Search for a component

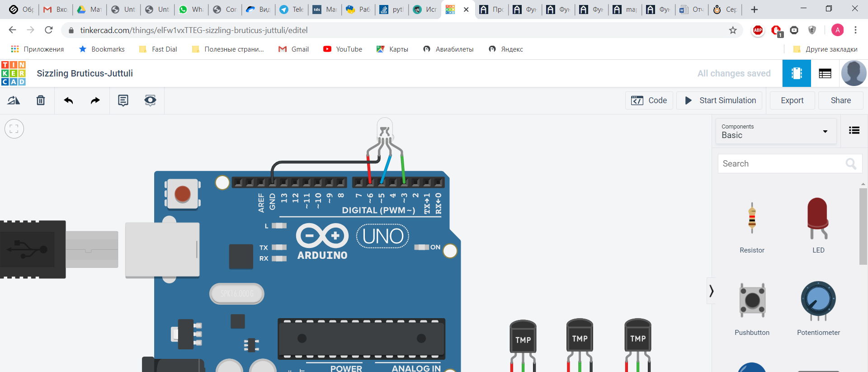pyautogui.click(x=790, y=164)
